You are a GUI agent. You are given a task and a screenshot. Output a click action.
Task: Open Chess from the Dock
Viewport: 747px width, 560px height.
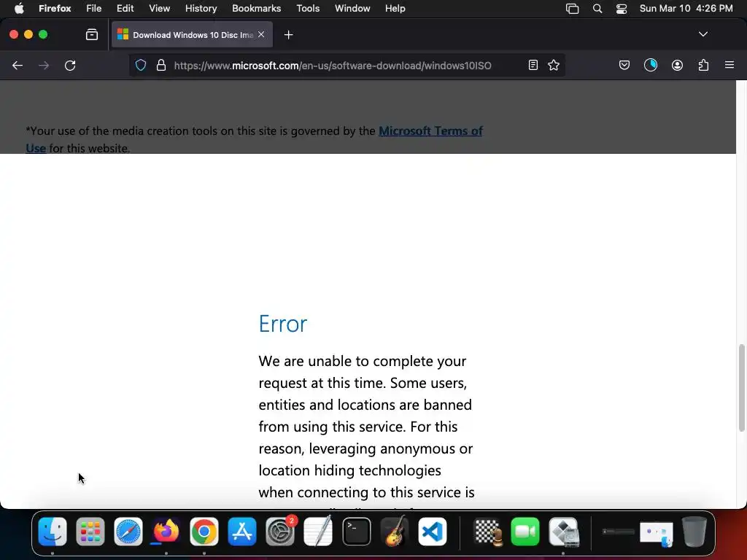[488, 532]
